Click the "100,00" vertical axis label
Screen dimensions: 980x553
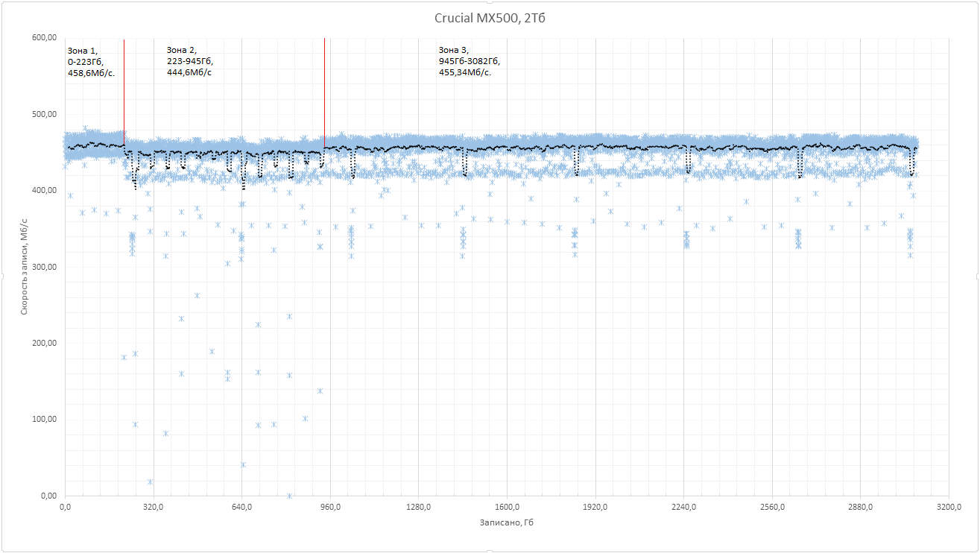[46, 420]
